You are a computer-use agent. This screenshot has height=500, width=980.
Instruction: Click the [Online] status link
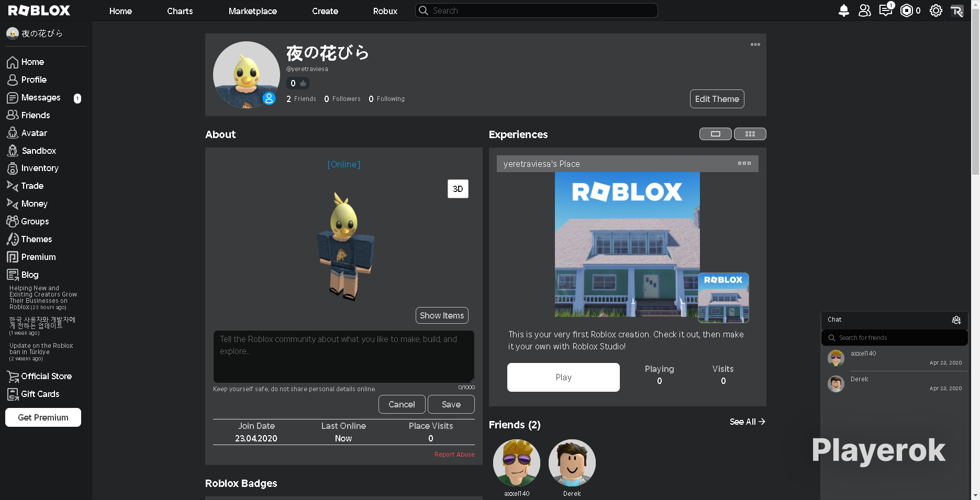click(344, 164)
